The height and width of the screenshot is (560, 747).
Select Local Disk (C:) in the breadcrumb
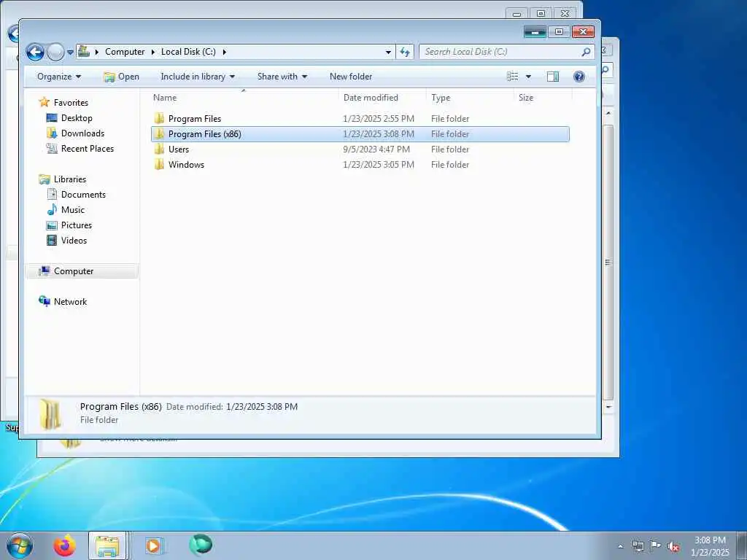pos(188,52)
